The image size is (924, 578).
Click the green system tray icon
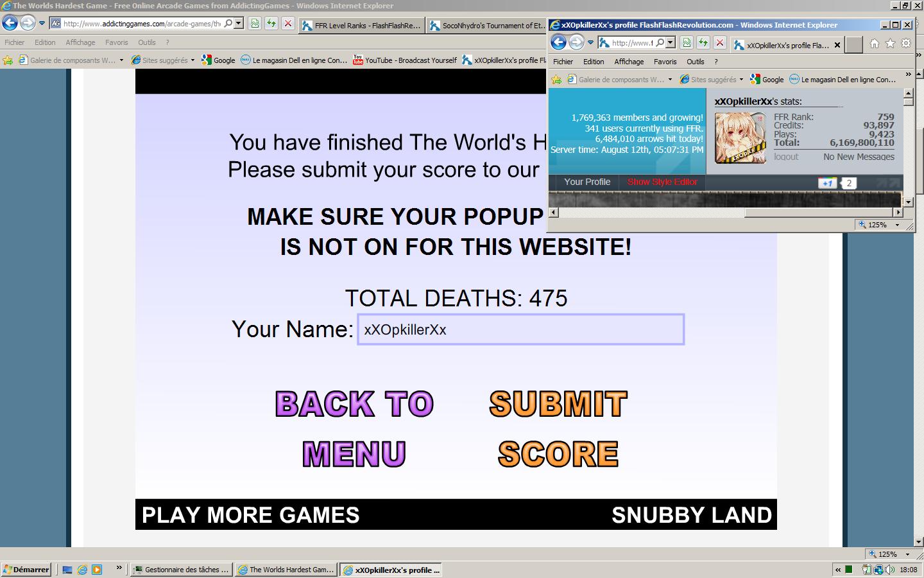(x=849, y=569)
